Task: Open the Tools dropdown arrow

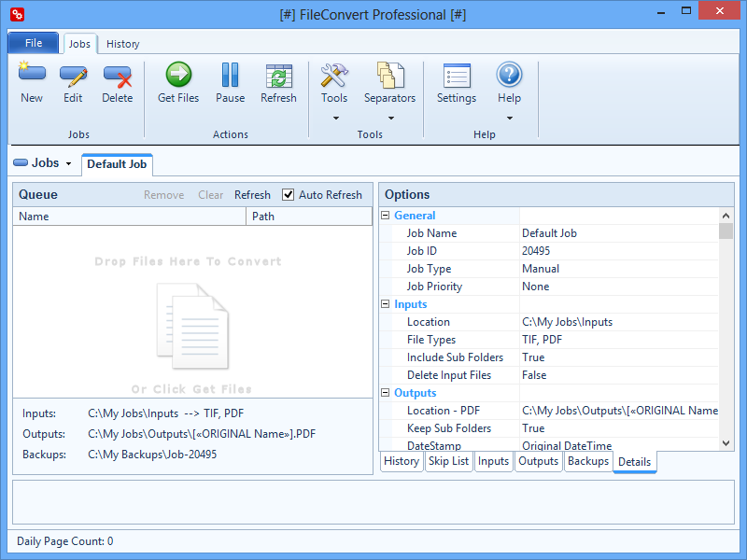Action: (336, 119)
